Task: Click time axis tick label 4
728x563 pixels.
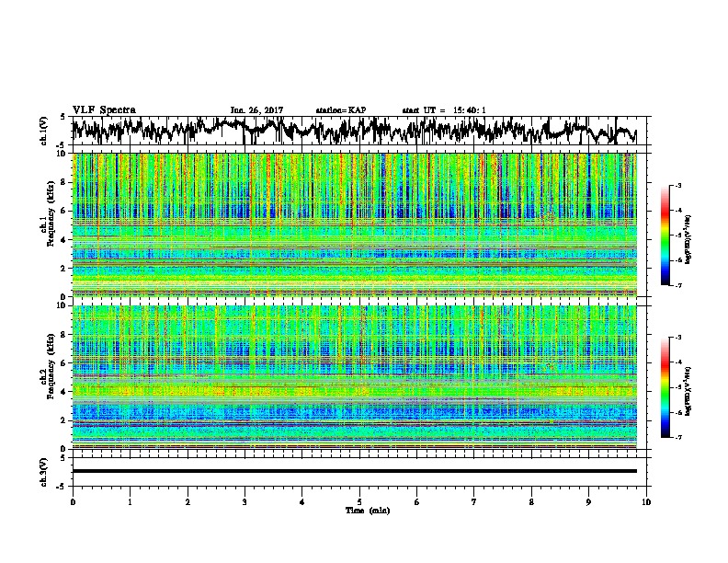Action: 302,502
